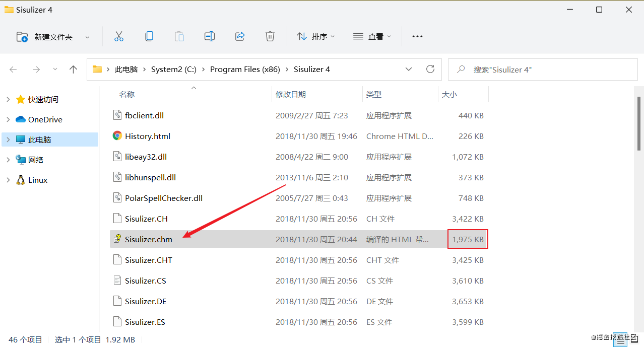Click the Copy icon in toolbar

tap(149, 36)
